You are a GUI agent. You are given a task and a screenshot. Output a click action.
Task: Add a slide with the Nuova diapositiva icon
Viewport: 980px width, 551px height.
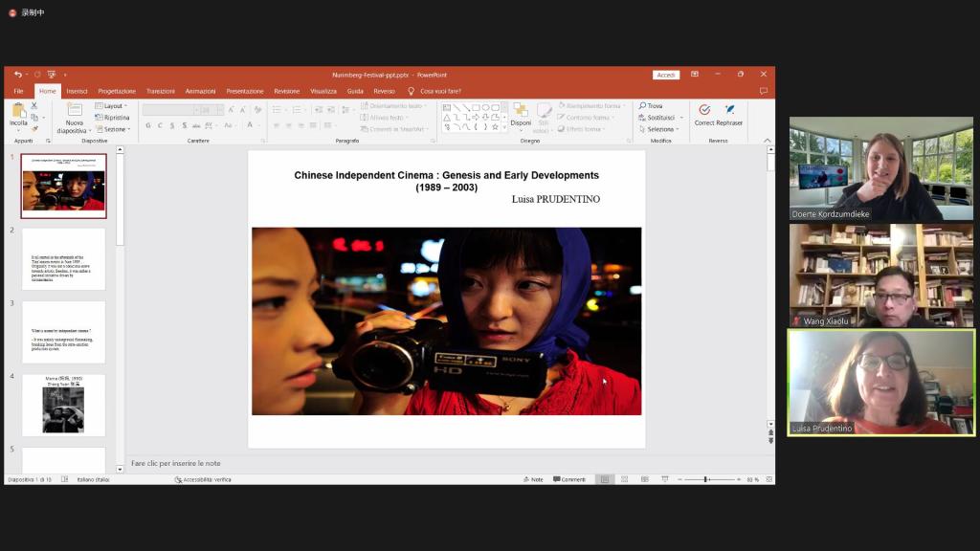click(x=75, y=110)
